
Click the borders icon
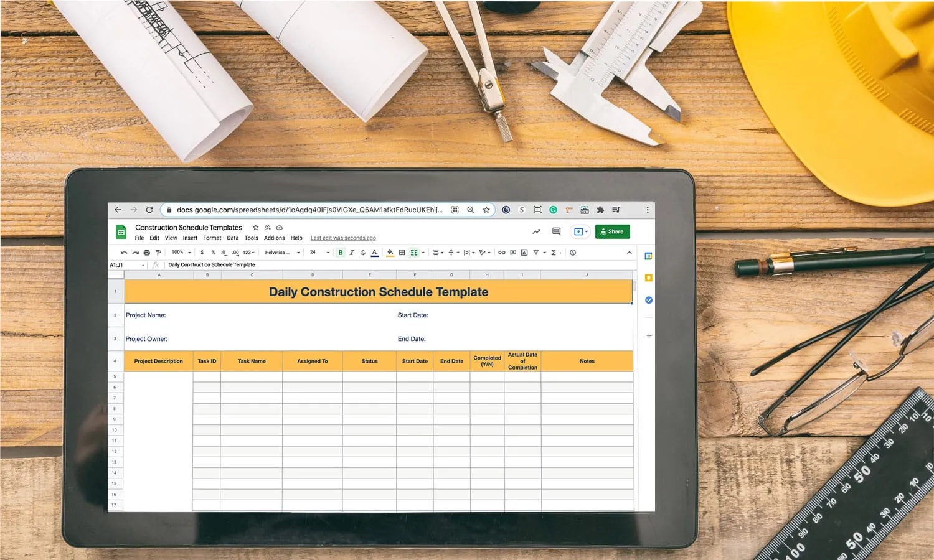[x=402, y=253]
